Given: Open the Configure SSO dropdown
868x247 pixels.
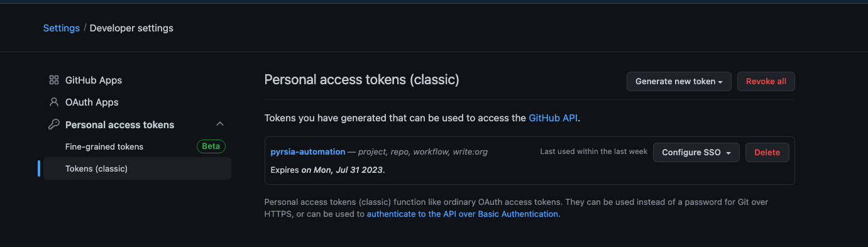Looking at the screenshot, I should (696, 152).
